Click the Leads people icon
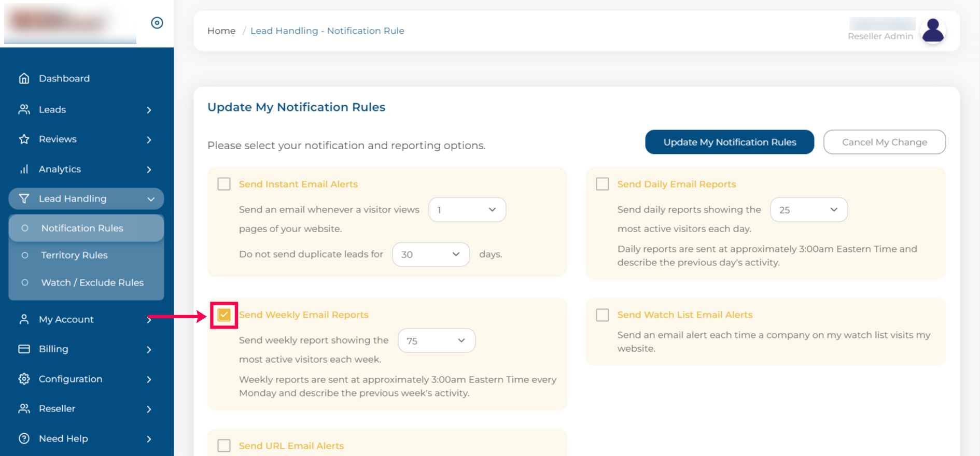Viewport: 980px width, 456px height. (24, 109)
